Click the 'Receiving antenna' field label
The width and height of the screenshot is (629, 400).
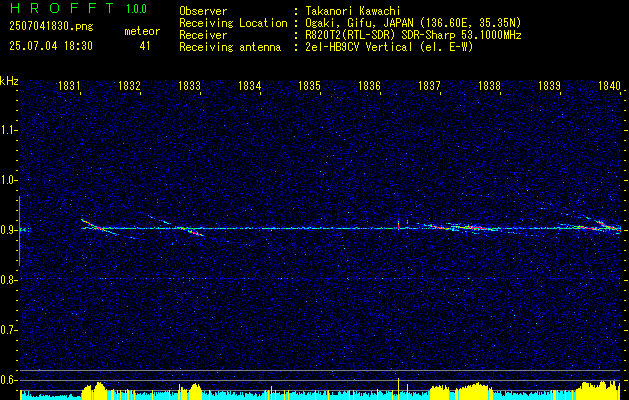[x=230, y=47]
